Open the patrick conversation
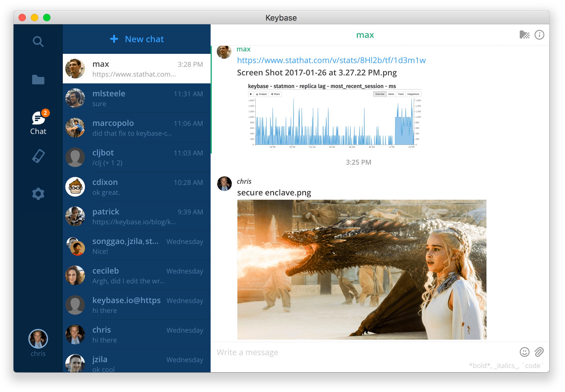 [137, 216]
